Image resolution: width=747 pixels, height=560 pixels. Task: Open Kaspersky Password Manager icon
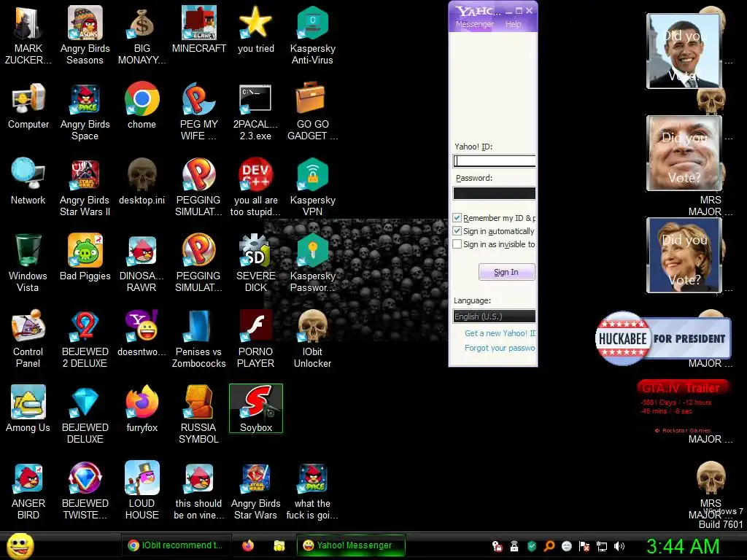tap(312, 262)
